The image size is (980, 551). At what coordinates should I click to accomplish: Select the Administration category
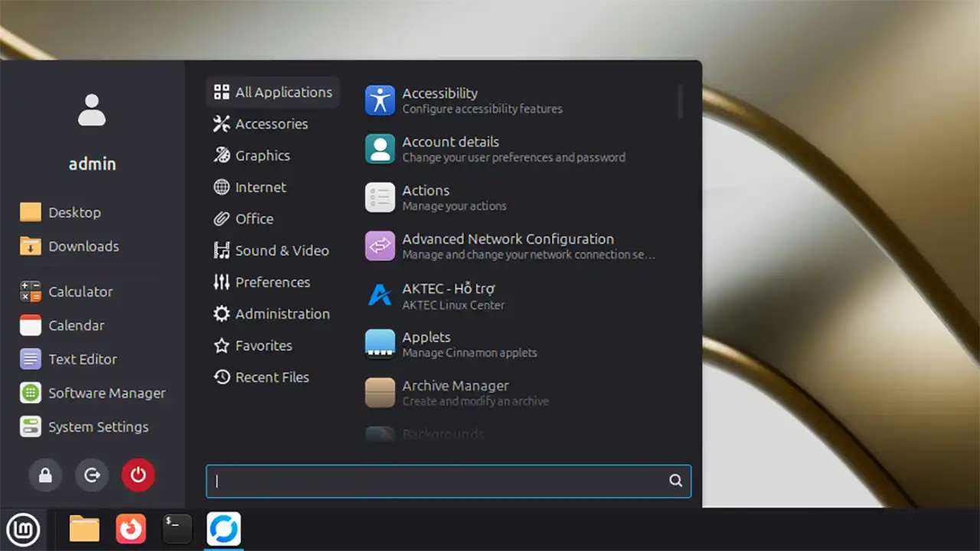coord(273,314)
